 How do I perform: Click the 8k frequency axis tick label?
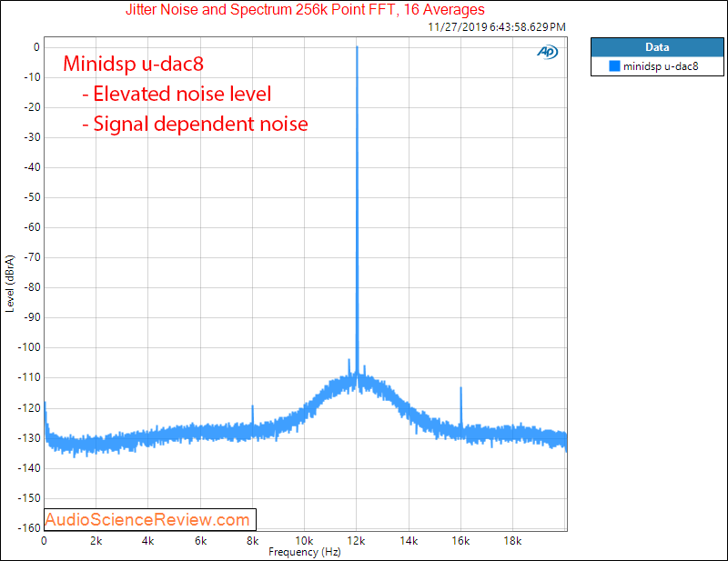point(253,541)
